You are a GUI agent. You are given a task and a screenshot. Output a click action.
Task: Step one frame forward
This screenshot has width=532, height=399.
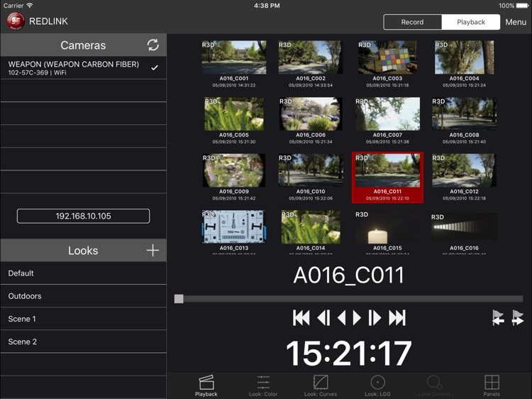[x=375, y=318]
